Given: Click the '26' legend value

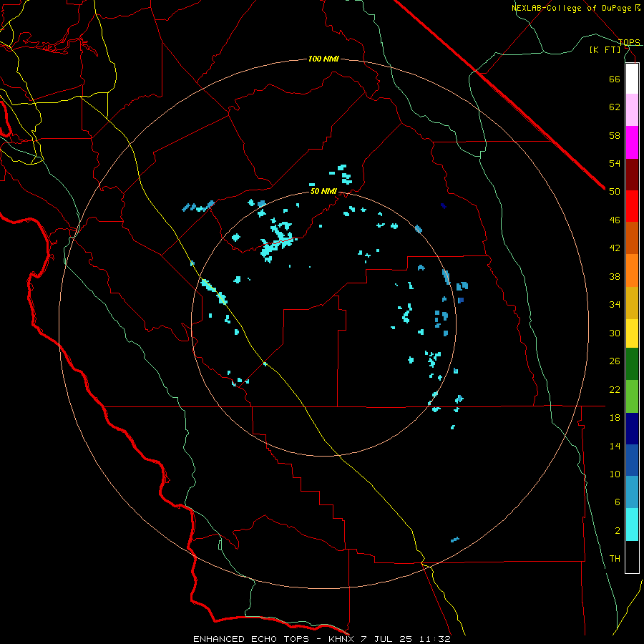Looking at the screenshot, I should tap(615, 361).
